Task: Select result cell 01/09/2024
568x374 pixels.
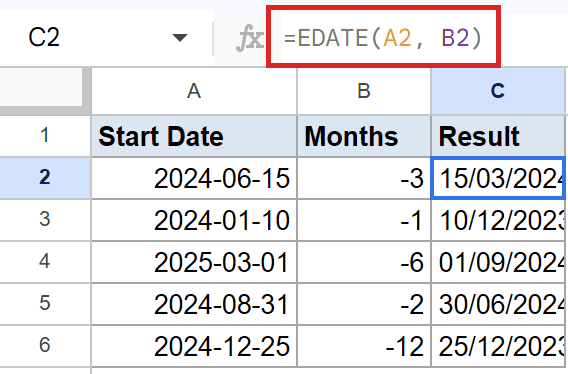Action: tap(498, 262)
